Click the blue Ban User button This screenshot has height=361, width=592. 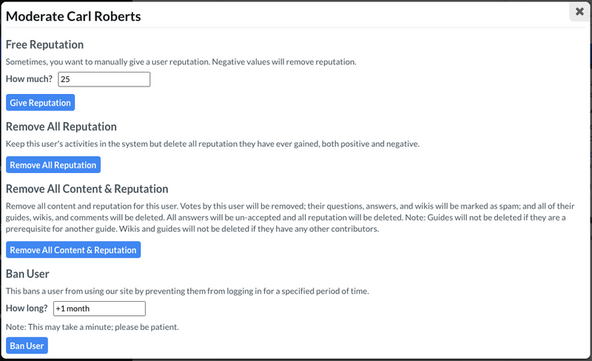27,346
